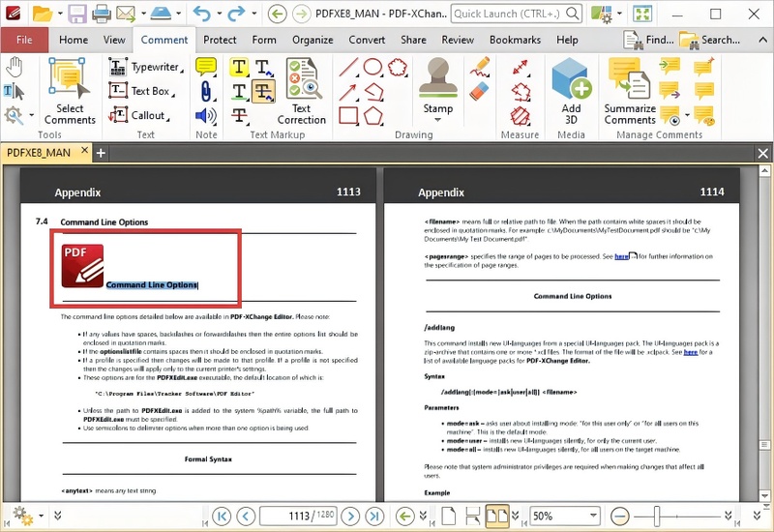This screenshot has width=774, height=532.
Task: Go to the next page
Action: pyautogui.click(x=350, y=517)
